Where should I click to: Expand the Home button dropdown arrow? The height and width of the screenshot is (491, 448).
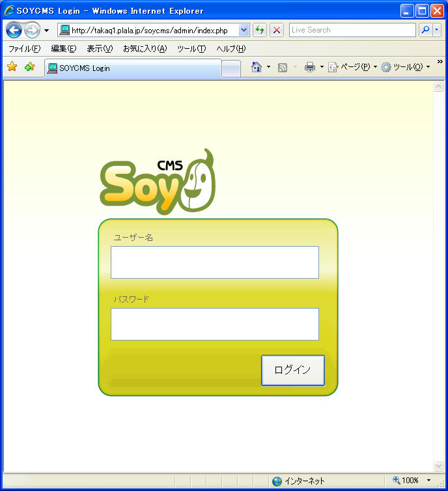point(268,67)
